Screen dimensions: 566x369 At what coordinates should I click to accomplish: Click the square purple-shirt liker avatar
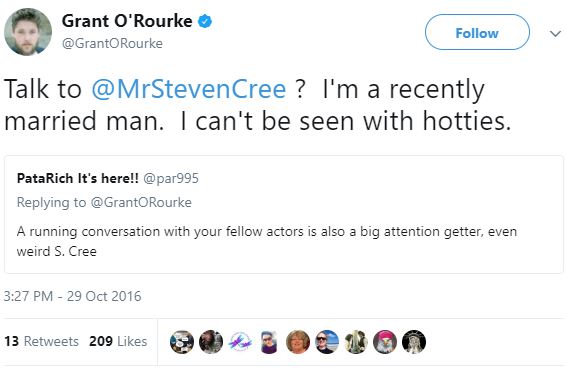[x=269, y=342]
